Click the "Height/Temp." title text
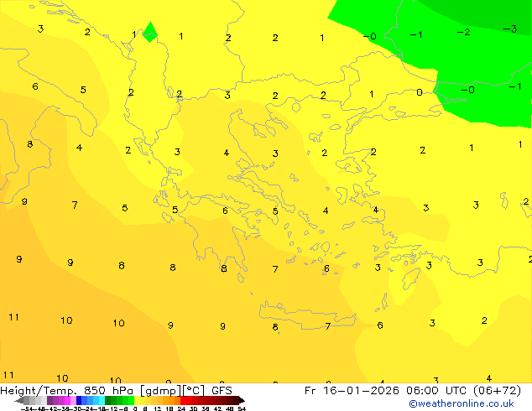 click(38, 391)
